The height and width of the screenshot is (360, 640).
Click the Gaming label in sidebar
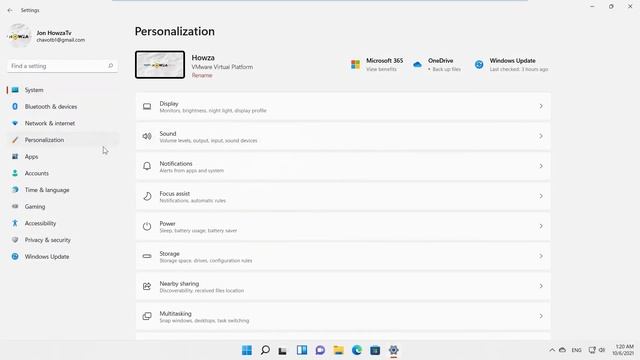coord(35,207)
